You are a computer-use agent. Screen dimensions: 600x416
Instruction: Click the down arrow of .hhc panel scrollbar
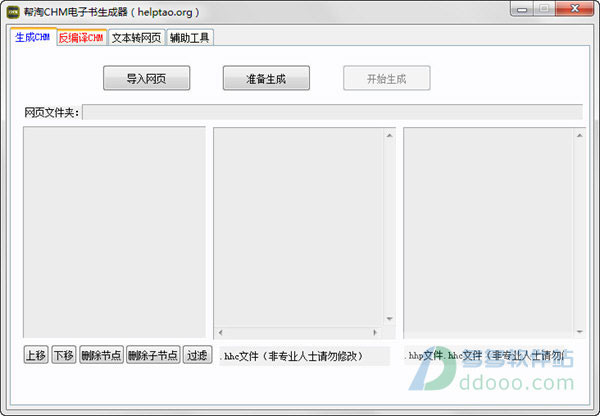(390, 319)
